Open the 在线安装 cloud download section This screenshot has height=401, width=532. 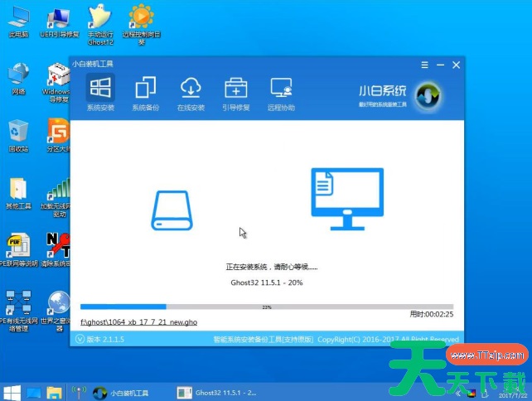click(190, 93)
